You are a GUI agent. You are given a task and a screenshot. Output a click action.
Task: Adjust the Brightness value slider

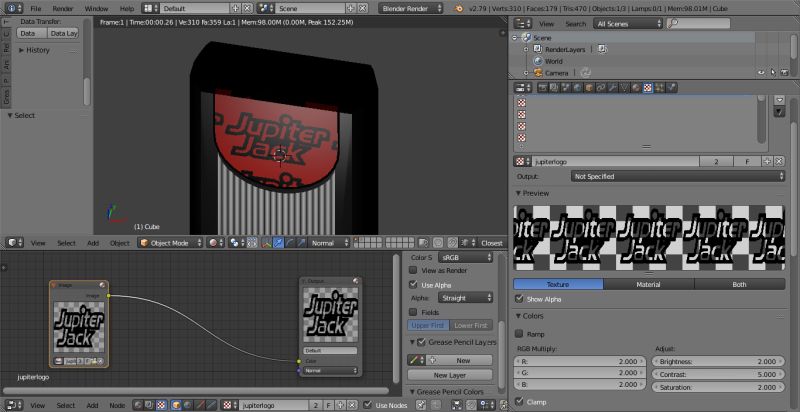[x=719, y=362]
